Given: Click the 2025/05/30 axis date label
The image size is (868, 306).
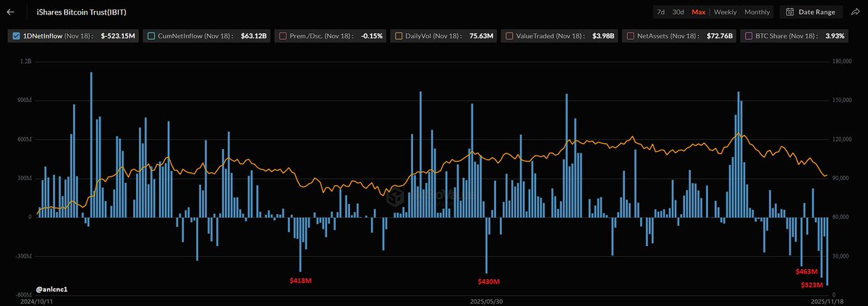Looking at the screenshot, I should pyautogui.click(x=486, y=300).
